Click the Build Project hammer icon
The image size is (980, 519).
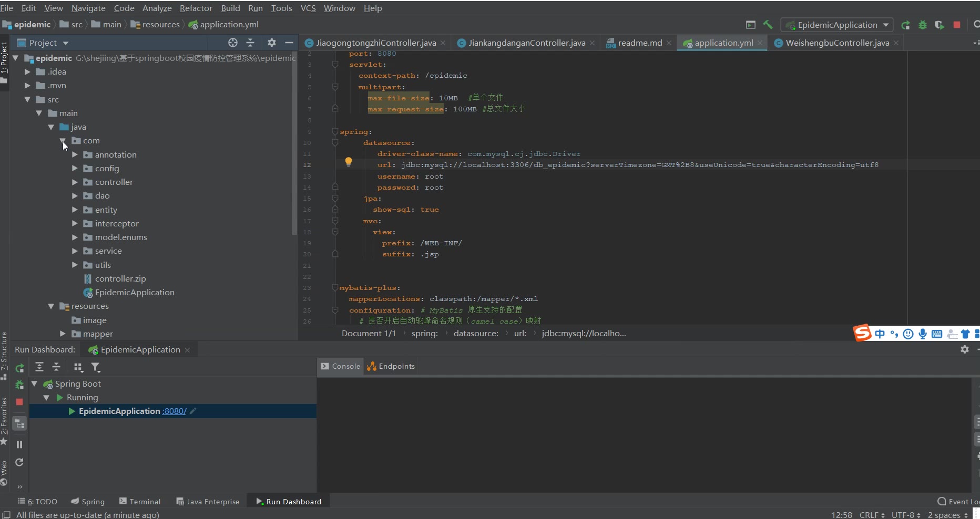click(768, 25)
